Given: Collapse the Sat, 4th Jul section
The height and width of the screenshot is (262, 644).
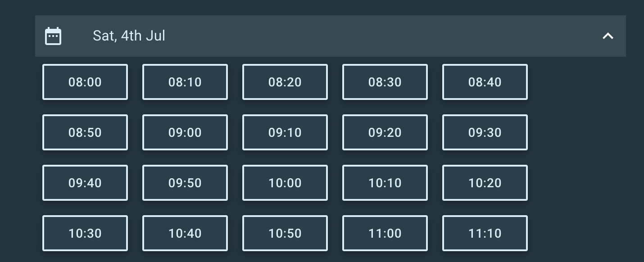Looking at the screenshot, I should pos(608,36).
